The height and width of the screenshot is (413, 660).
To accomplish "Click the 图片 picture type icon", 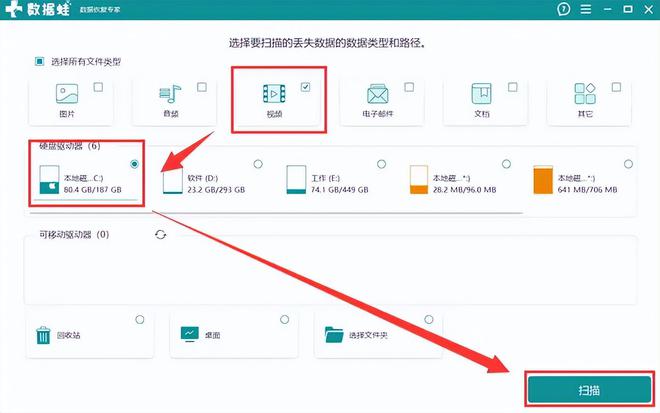I will pyautogui.click(x=67, y=93).
